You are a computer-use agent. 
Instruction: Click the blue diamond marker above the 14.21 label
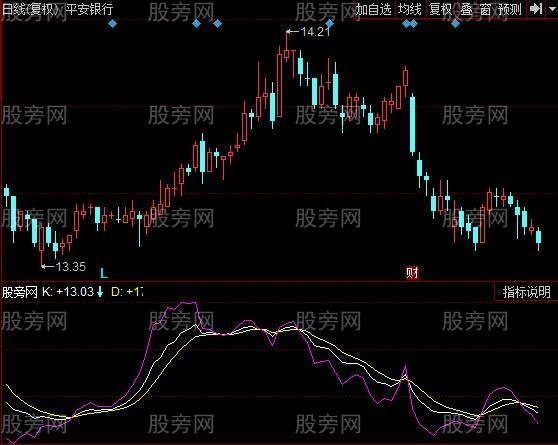(329, 24)
